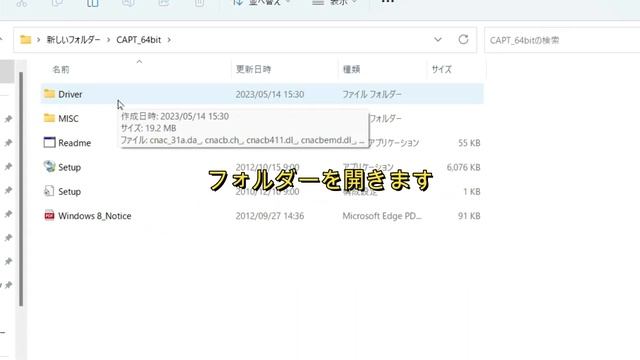The image size is (640, 360).
Task: Click the folder icon in the address bar
Action: click(x=25, y=40)
